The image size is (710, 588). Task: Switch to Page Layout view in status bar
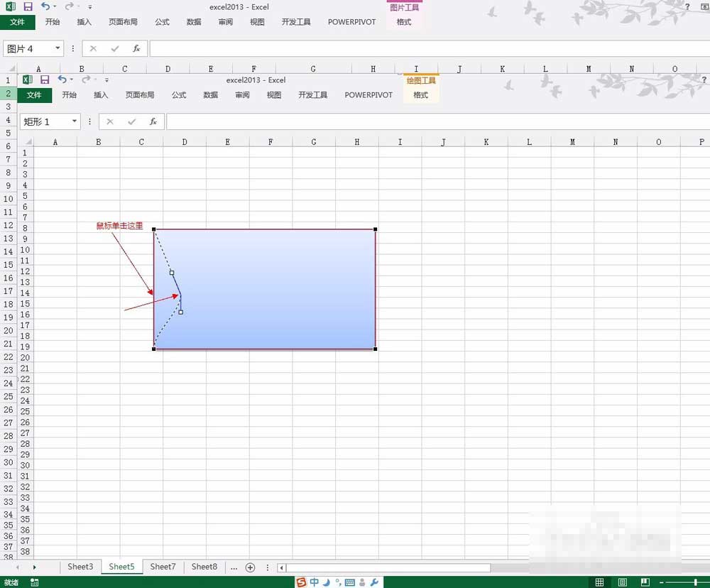622,582
